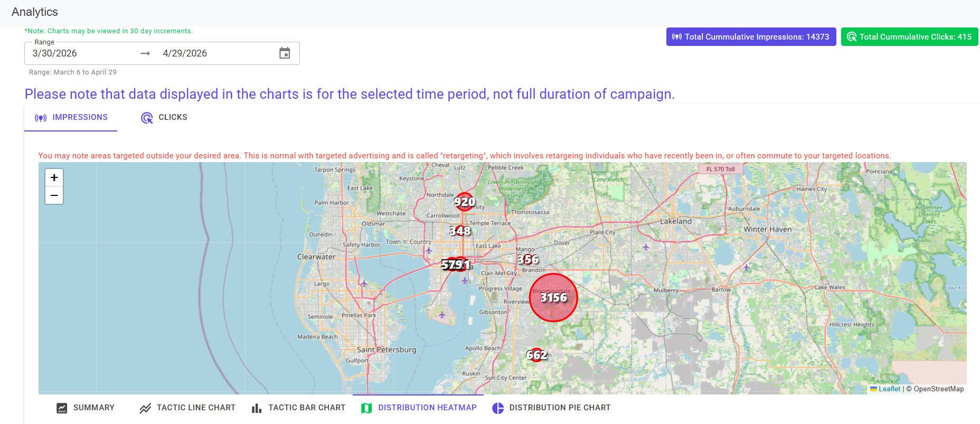Click the broadcast icon in Impressions badge
Image resolution: width=980 pixels, height=424 pixels.
click(677, 37)
